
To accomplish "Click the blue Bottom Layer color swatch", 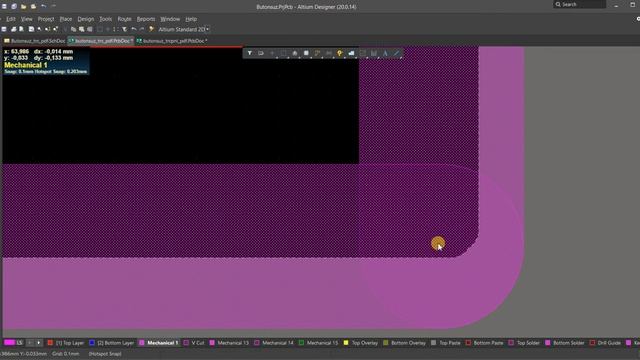I will click(92, 343).
